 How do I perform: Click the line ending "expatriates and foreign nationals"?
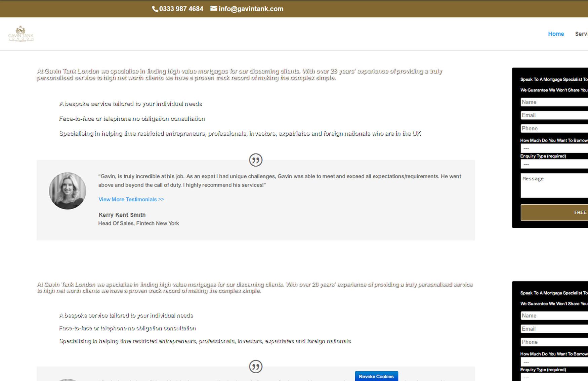205,341
